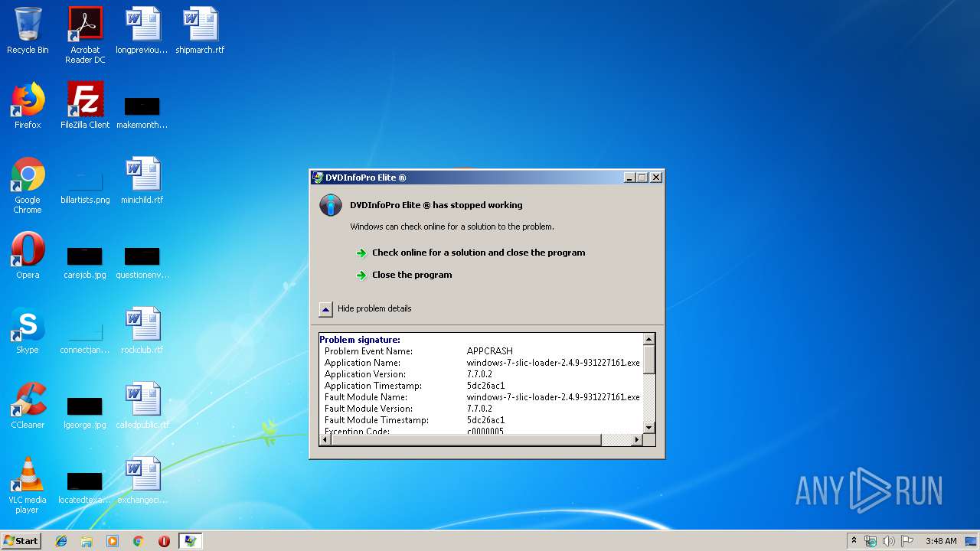
Task: Open the Recycle Bin desktop icon
Action: (x=28, y=31)
